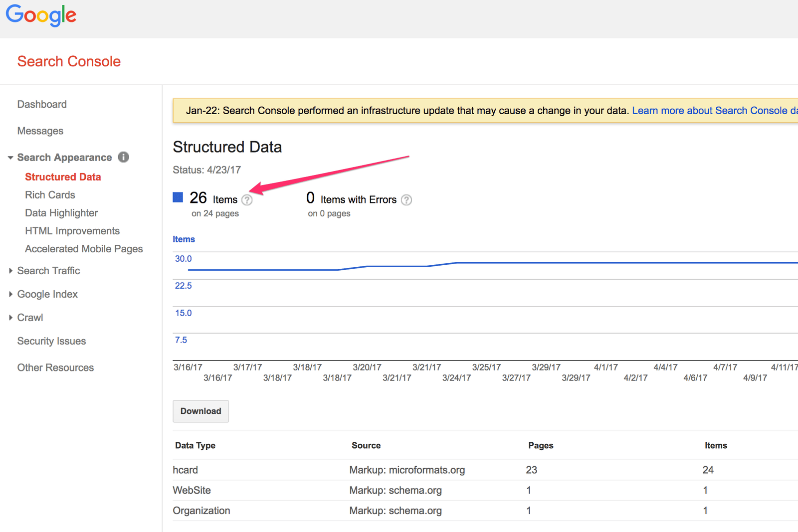Open Accelerated Mobile Pages
The image size is (798, 532).
click(84, 249)
